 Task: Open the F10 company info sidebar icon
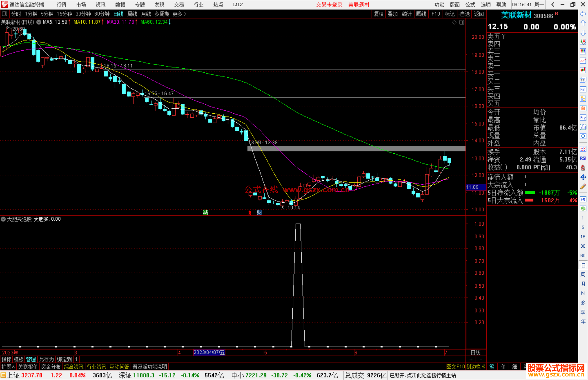click(x=583, y=89)
